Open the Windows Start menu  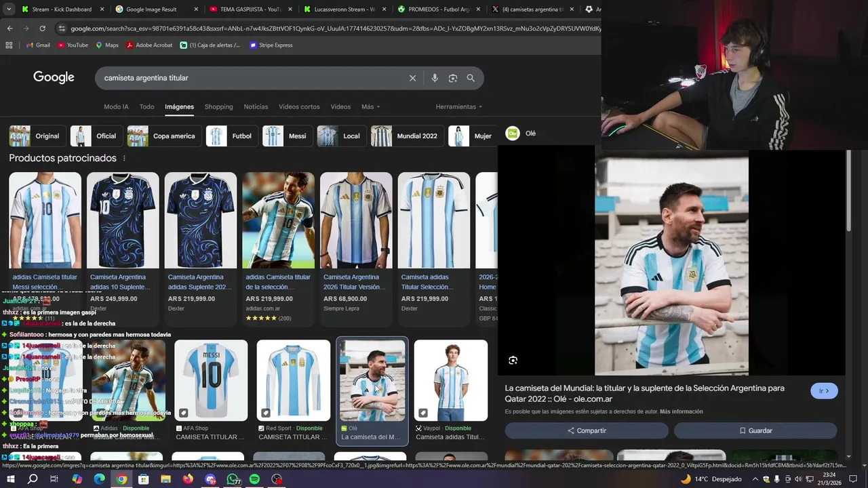(9, 479)
